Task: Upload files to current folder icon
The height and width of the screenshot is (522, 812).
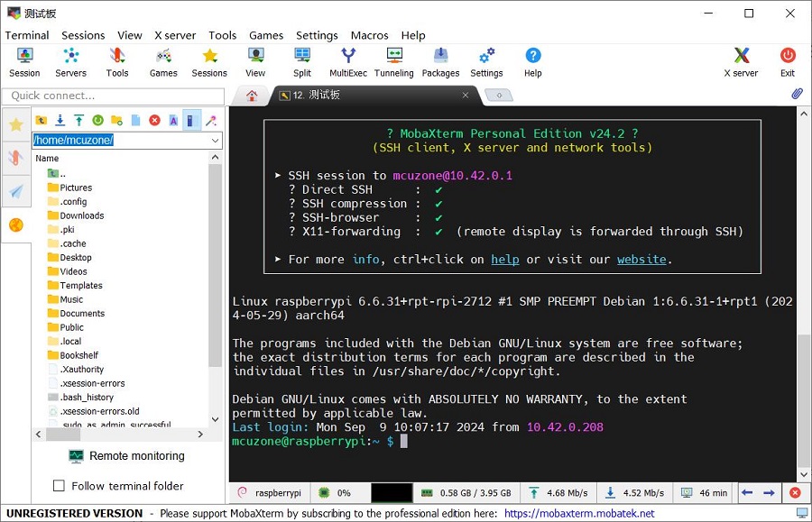Action: pyautogui.click(x=78, y=121)
